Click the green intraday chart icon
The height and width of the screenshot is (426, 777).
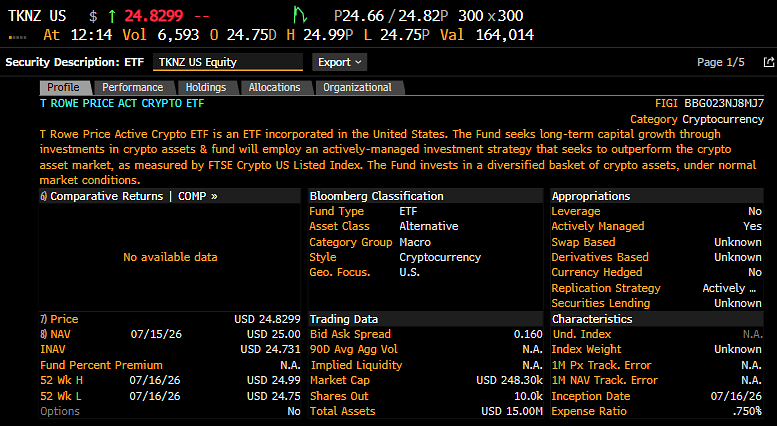coord(300,15)
